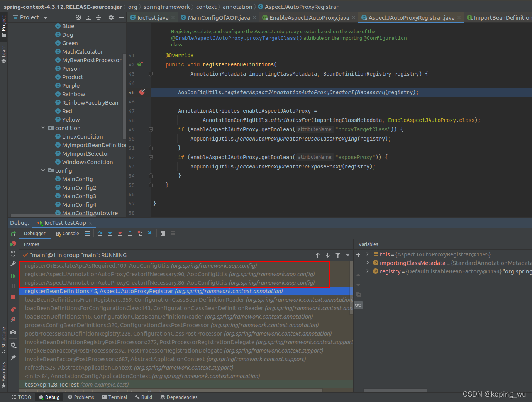
Task: Toggle breakpoint on line 45 in gutter
Action: 142,92
